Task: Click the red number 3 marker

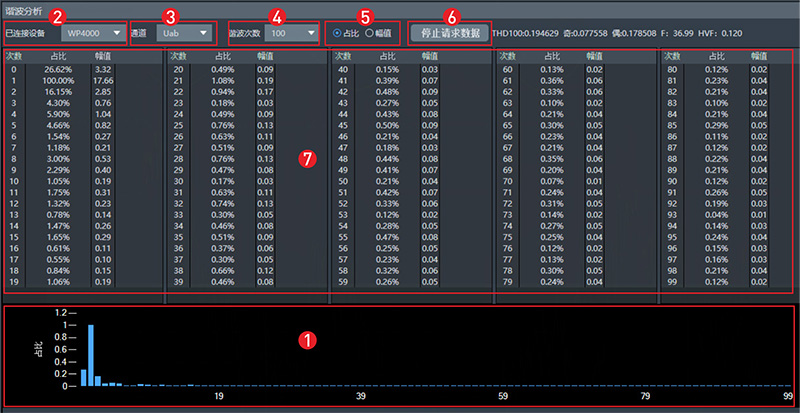Action: (x=171, y=14)
